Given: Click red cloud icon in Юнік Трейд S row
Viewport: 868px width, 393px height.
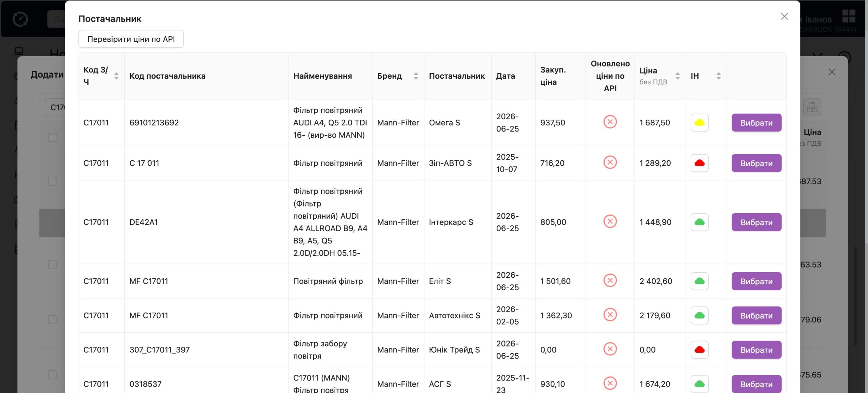Looking at the screenshot, I should (699, 349).
